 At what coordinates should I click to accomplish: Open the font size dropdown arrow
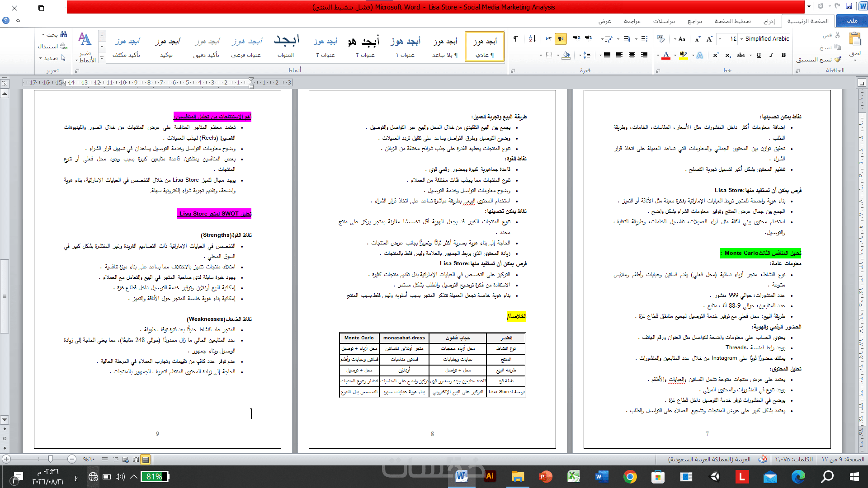(x=720, y=39)
